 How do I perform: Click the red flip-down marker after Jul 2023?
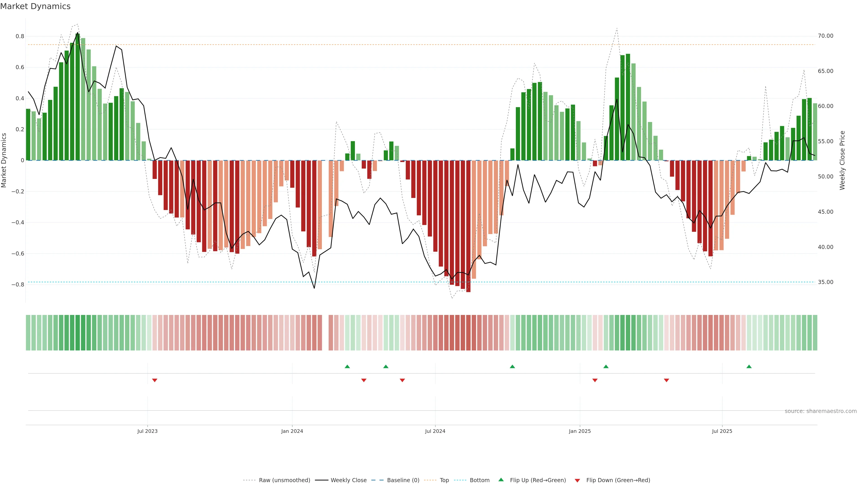pyautogui.click(x=155, y=380)
